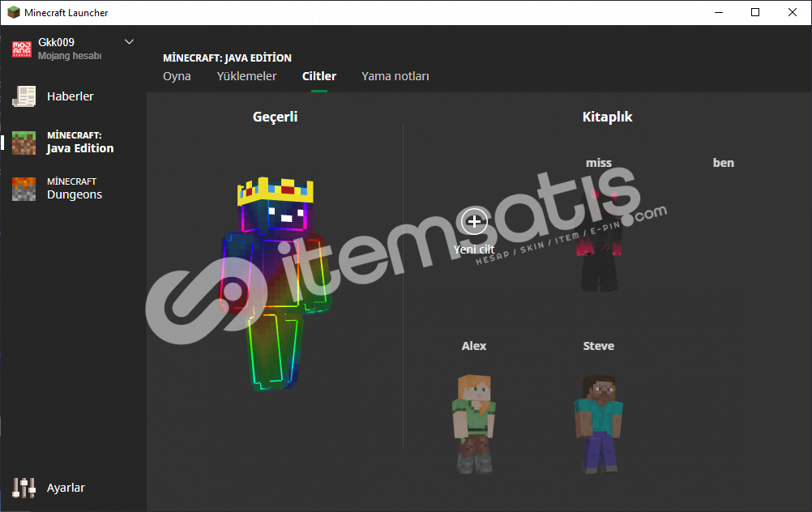
Task: Open the Haberler news icon
Action: [x=24, y=96]
